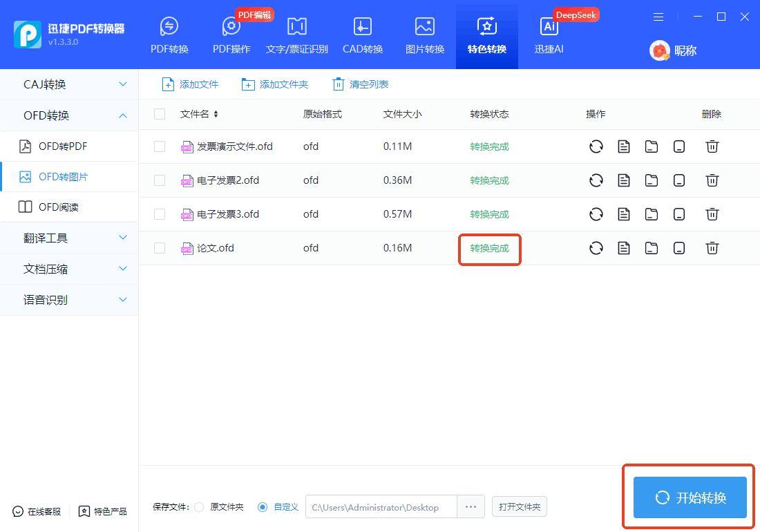
Task: Delete 论文.ofd using its trash icon
Action: (x=712, y=248)
